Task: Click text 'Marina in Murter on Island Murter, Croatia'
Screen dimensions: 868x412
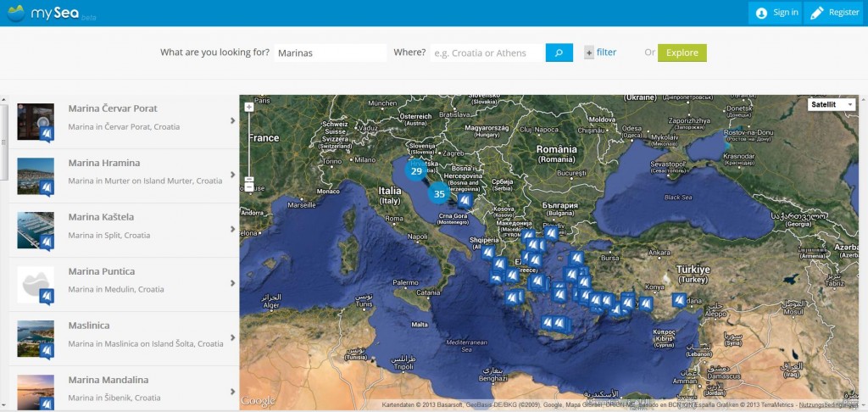Action: tap(145, 181)
